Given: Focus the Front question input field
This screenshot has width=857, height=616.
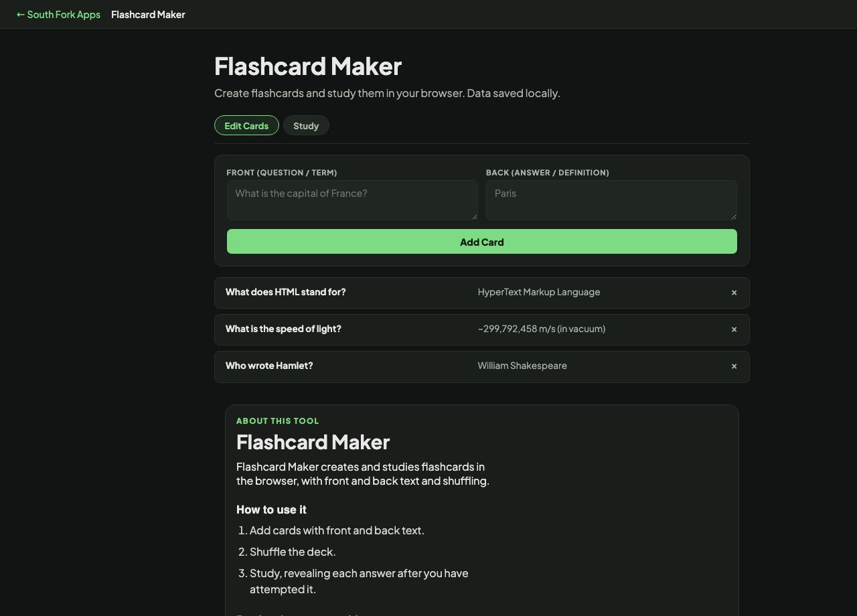Looking at the screenshot, I should [x=352, y=200].
